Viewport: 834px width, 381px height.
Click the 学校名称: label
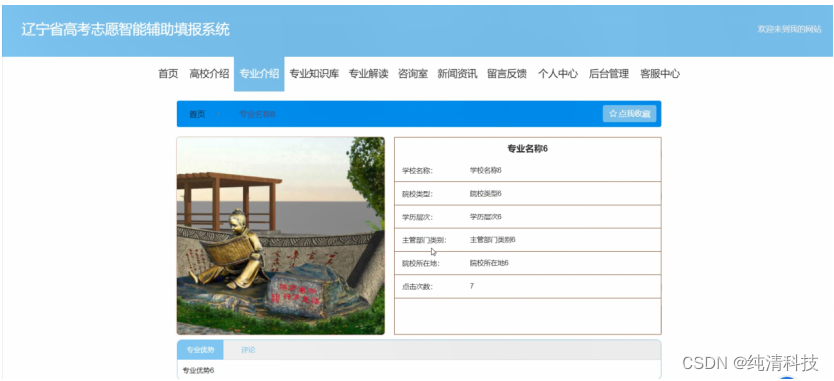point(417,171)
